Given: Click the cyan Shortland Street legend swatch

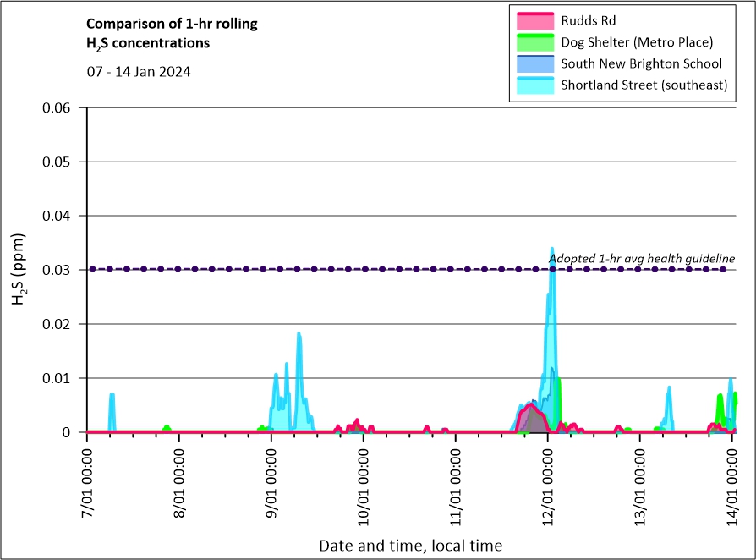Looking at the screenshot, I should (x=534, y=85).
